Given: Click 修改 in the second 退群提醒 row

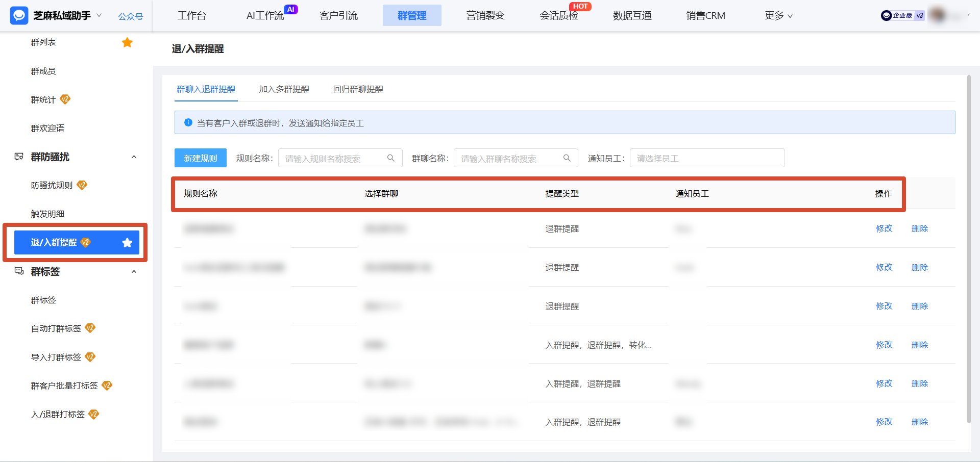Looking at the screenshot, I should (x=884, y=267).
